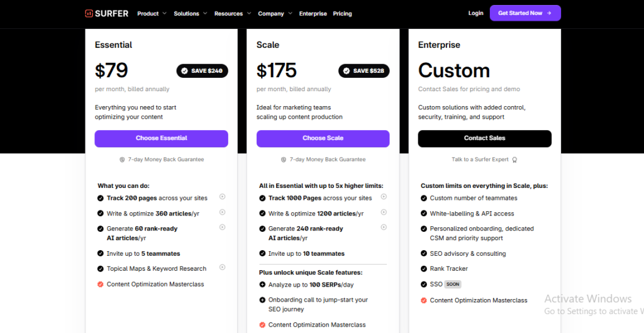This screenshot has height=333, width=644.
Task: Click the Get Started Now button
Action: tap(525, 13)
